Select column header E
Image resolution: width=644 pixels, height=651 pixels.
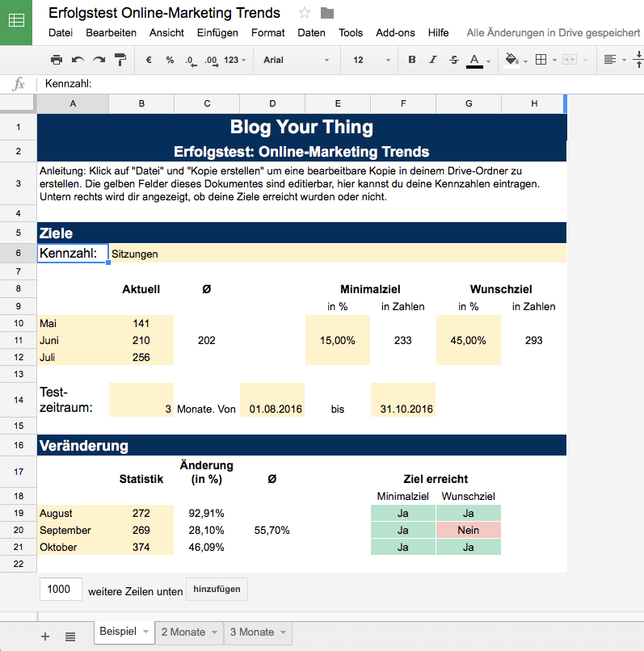click(x=338, y=103)
